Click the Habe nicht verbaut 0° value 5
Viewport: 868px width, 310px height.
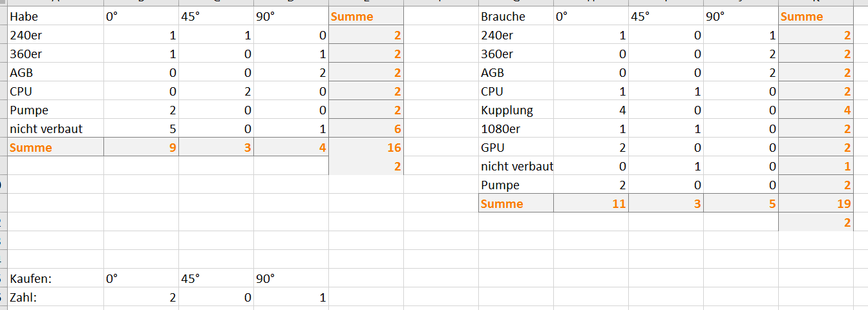point(141,129)
